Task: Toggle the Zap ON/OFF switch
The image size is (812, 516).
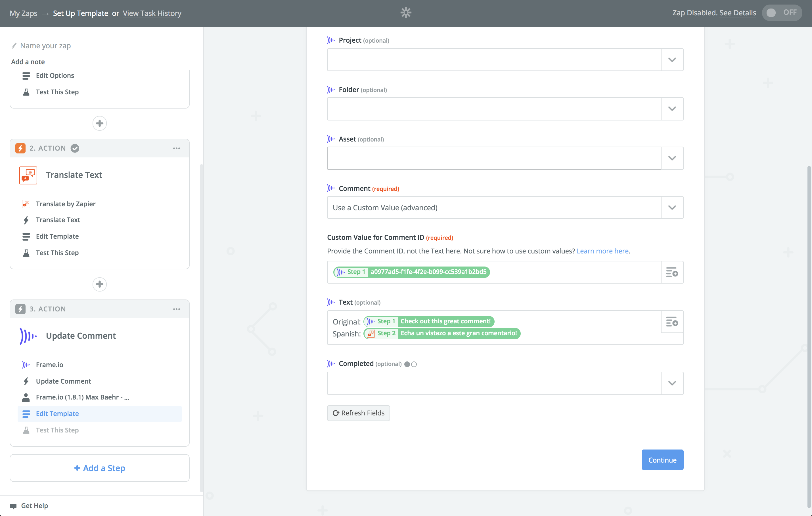Action: 781,13
